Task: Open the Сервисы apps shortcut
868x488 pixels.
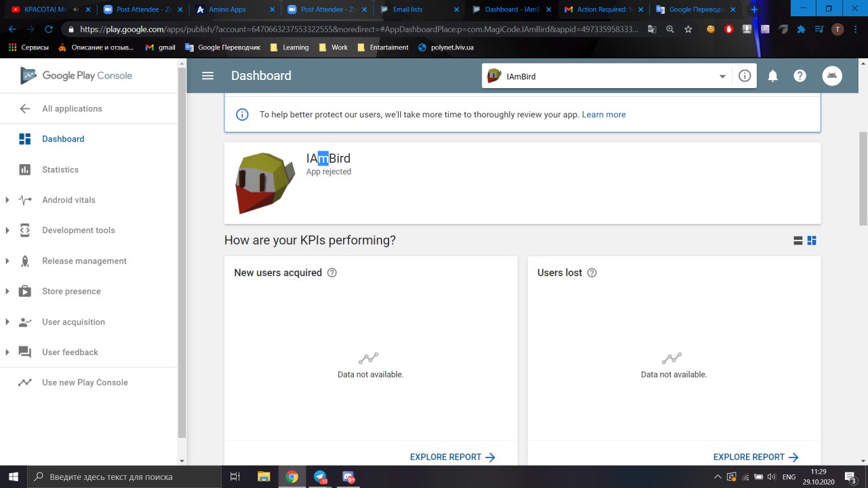Action: point(28,47)
